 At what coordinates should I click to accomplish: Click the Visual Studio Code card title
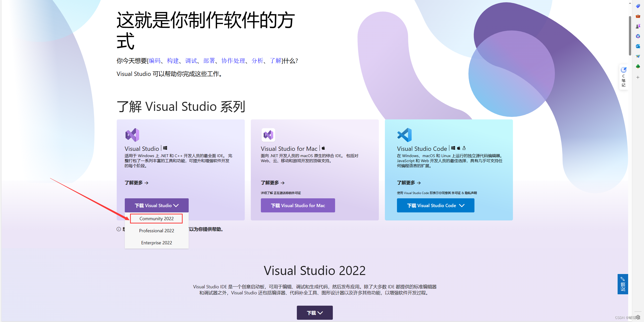[x=422, y=149]
